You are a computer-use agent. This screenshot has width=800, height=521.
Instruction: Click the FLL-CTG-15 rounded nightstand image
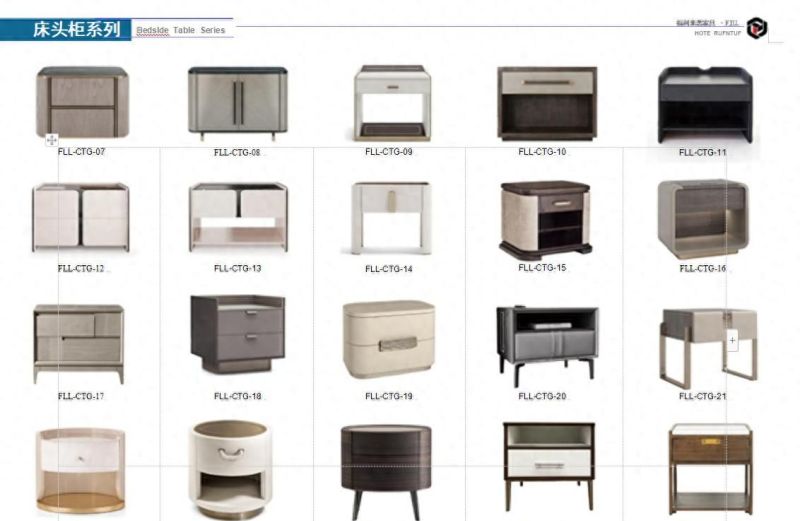point(546,220)
